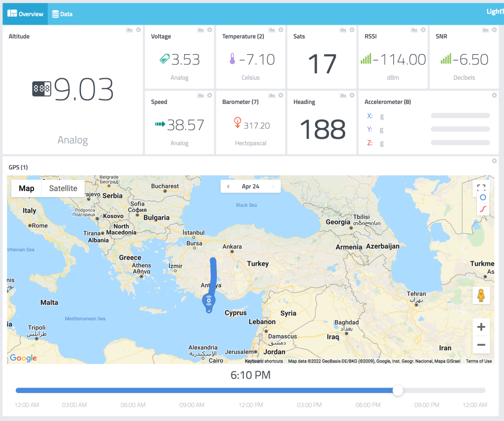Screen dimensions: 504x421
Task: Click chart icon on Temperature widget
Action: pos(272,30)
